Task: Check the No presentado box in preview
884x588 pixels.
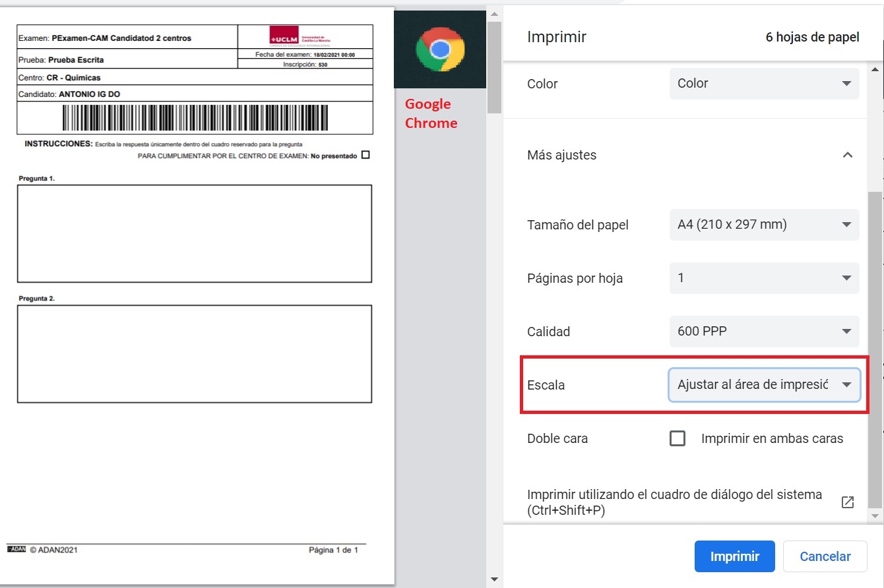Action: tap(366, 156)
